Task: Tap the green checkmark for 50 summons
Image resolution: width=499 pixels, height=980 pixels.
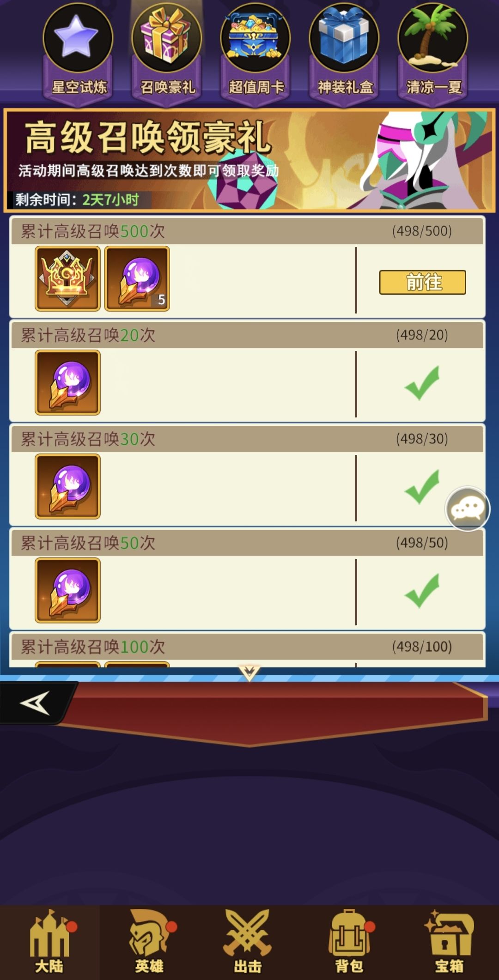Action: coord(422,591)
